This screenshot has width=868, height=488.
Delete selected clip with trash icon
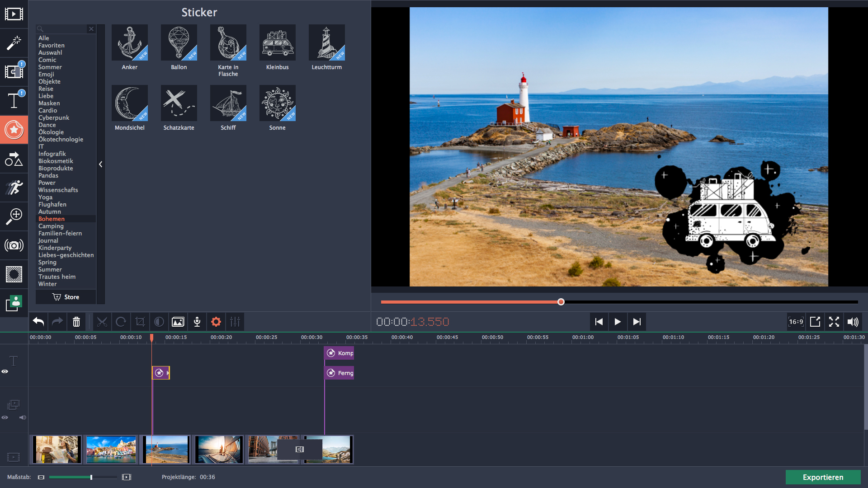[x=76, y=322]
